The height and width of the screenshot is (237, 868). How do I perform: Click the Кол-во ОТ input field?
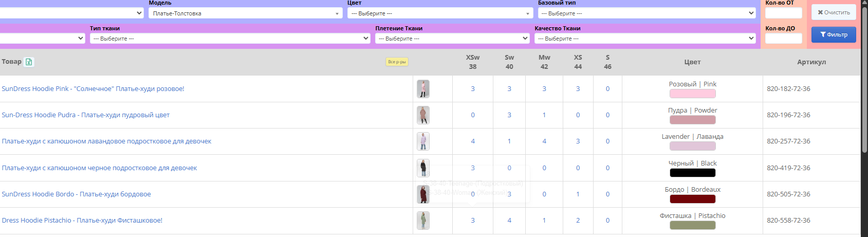783,13
